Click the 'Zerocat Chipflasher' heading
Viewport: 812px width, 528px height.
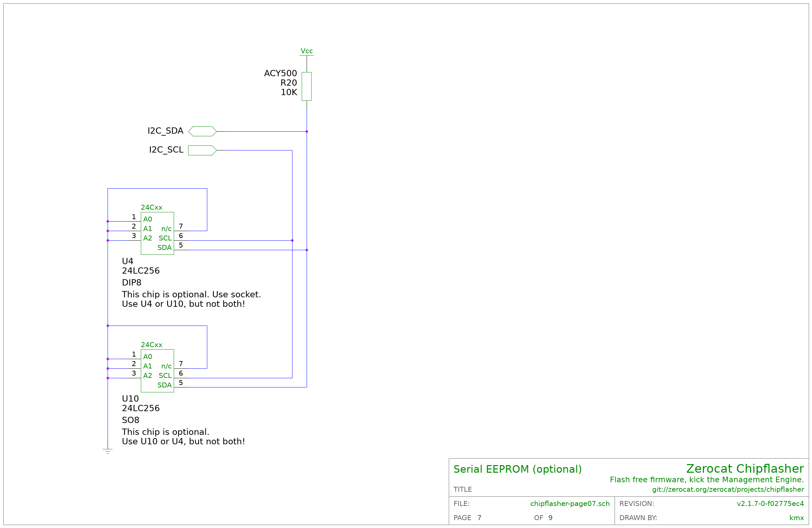(x=745, y=469)
